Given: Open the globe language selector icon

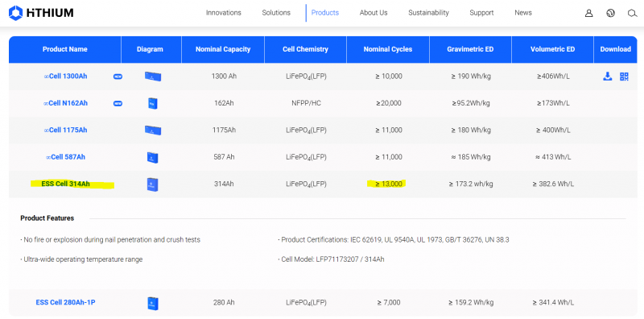Looking at the screenshot, I should coord(610,13).
